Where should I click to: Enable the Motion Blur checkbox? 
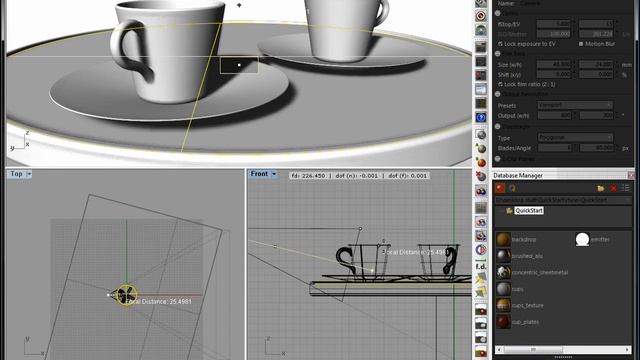coord(581,44)
